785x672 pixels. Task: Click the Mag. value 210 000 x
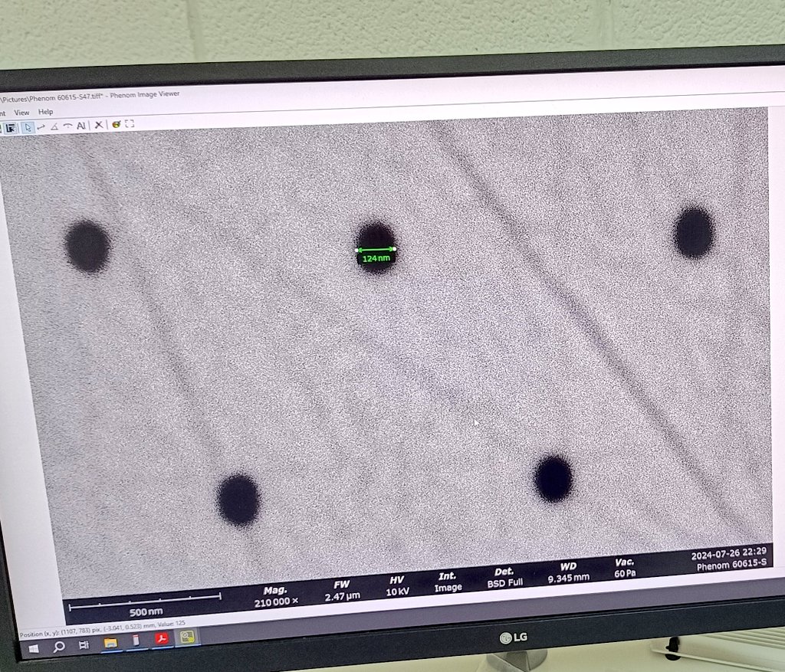[276, 602]
